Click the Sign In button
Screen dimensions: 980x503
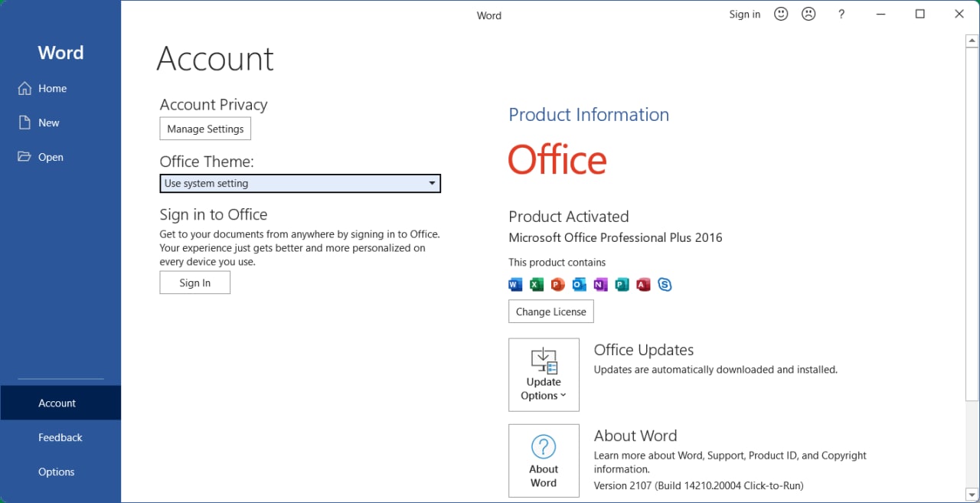(x=194, y=283)
